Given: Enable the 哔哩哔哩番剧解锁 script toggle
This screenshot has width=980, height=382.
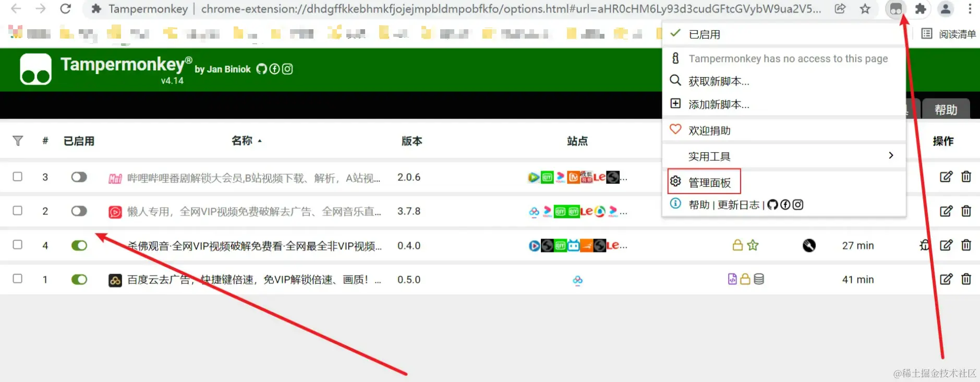Looking at the screenshot, I should click(79, 177).
